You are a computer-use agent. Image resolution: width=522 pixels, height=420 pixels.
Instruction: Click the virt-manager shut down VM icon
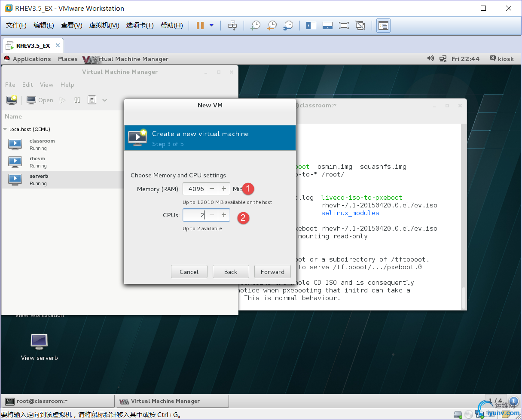(92, 100)
